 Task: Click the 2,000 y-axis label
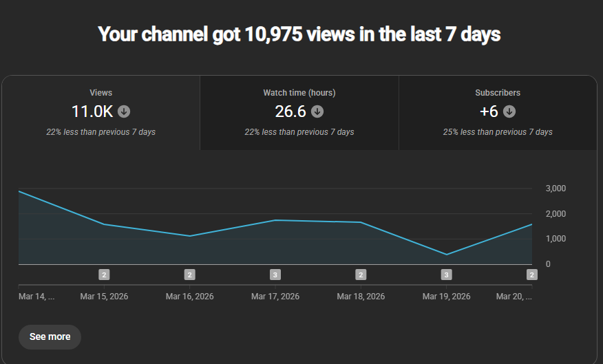point(556,214)
